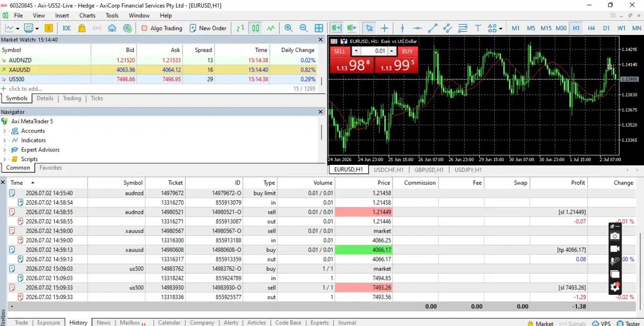Select XAUUSD row in Market Watch

tap(159, 70)
